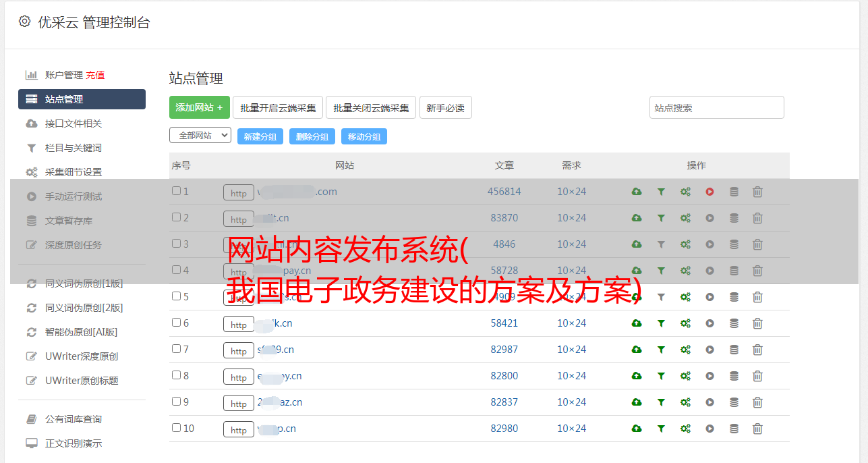868x463 pixels.
Task: Focus the 站点搜索 search field
Action: click(x=717, y=107)
